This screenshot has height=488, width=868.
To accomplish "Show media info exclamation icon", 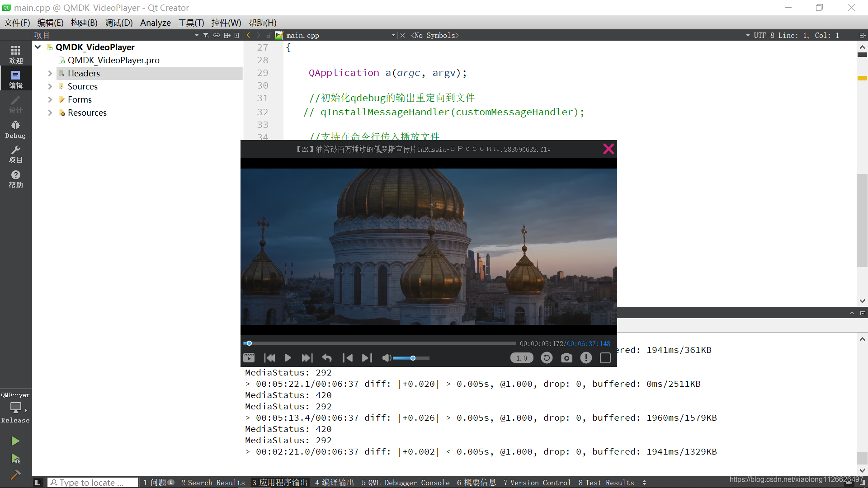I will coord(586,358).
